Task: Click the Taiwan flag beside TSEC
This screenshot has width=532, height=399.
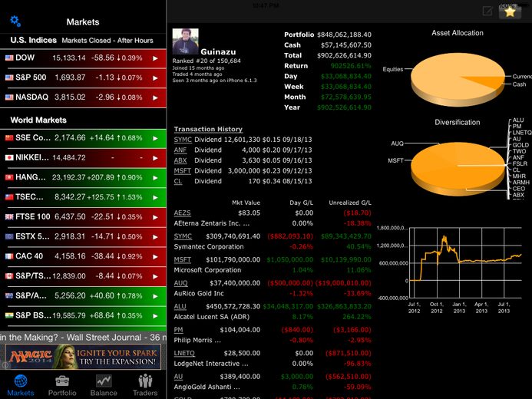Action: coord(9,197)
